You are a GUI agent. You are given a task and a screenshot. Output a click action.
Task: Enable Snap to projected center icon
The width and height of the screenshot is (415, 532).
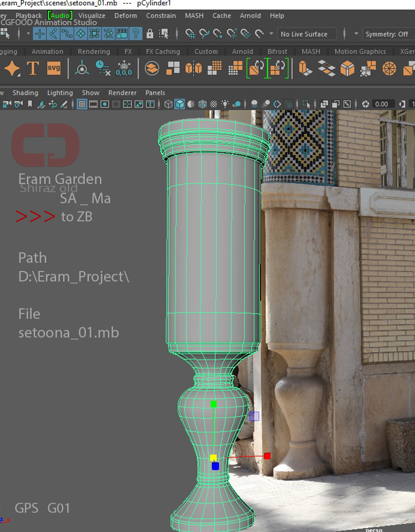pos(232,34)
